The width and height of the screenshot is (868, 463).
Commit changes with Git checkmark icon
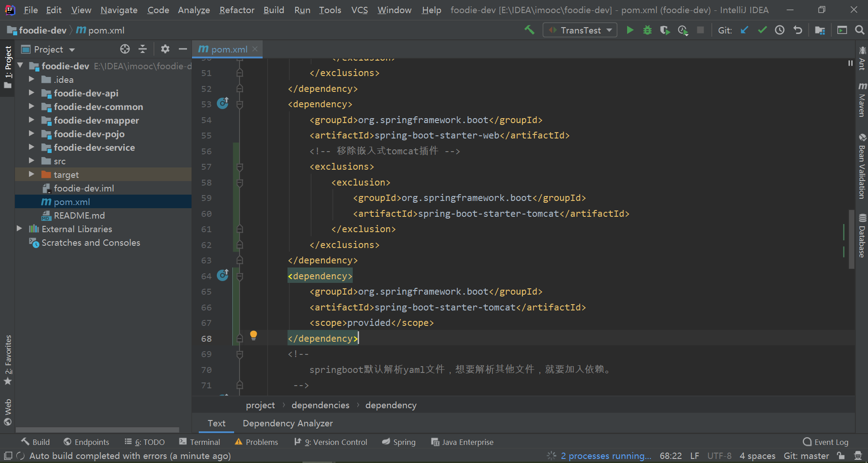pos(762,30)
